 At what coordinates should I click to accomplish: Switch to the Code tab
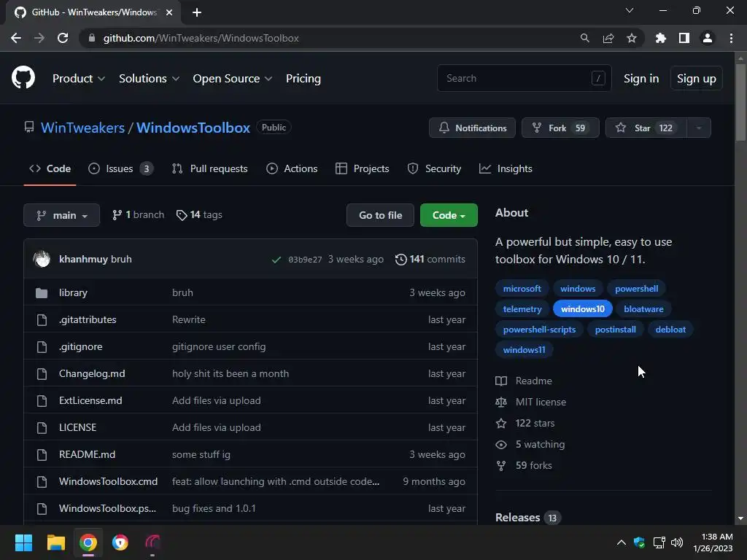(x=50, y=168)
